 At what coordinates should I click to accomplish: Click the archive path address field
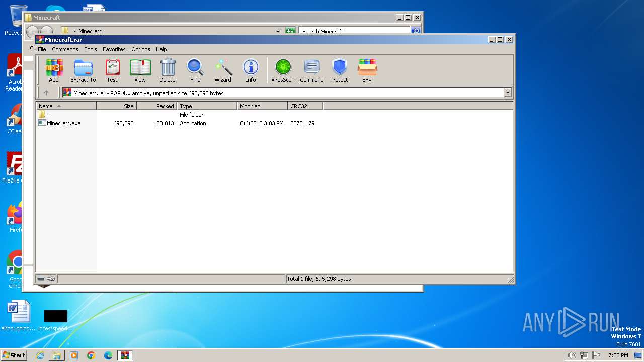(x=287, y=93)
